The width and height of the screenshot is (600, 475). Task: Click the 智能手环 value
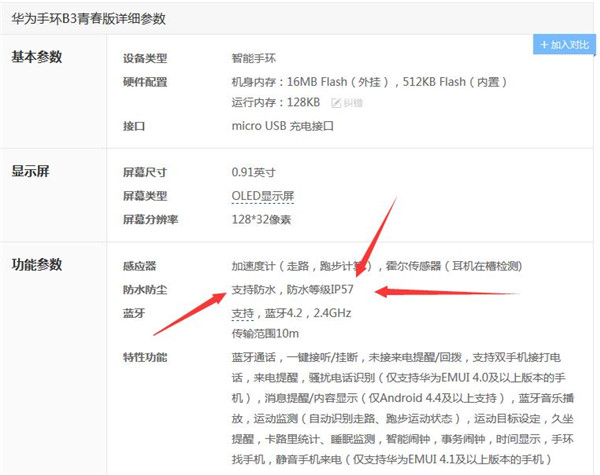pyautogui.click(x=253, y=58)
